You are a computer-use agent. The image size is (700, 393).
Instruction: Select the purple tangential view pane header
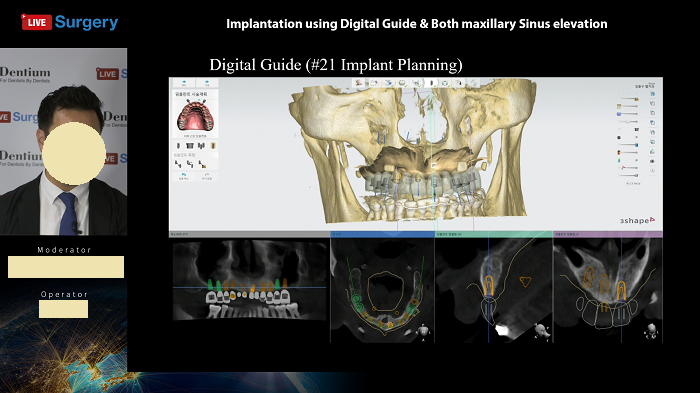[x=608, y=234]
